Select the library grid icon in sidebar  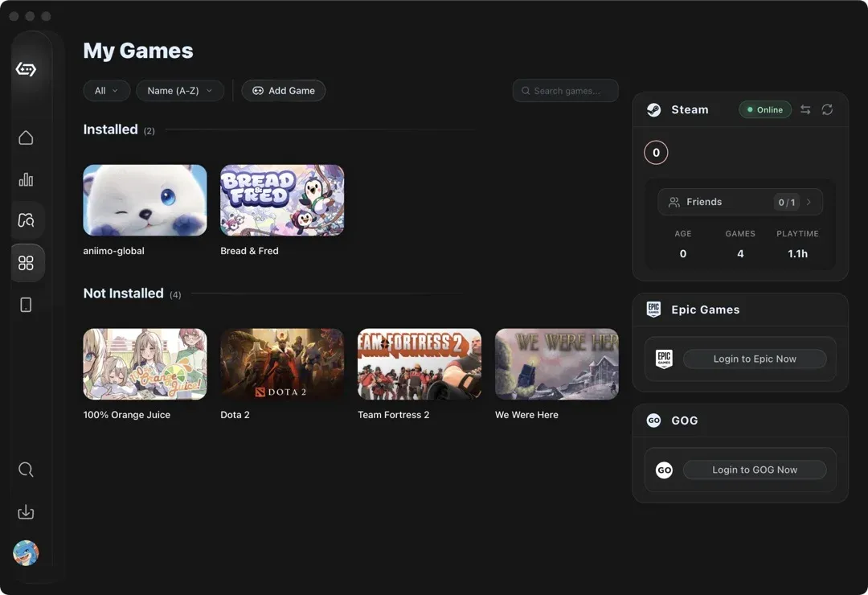click(26, 263)
